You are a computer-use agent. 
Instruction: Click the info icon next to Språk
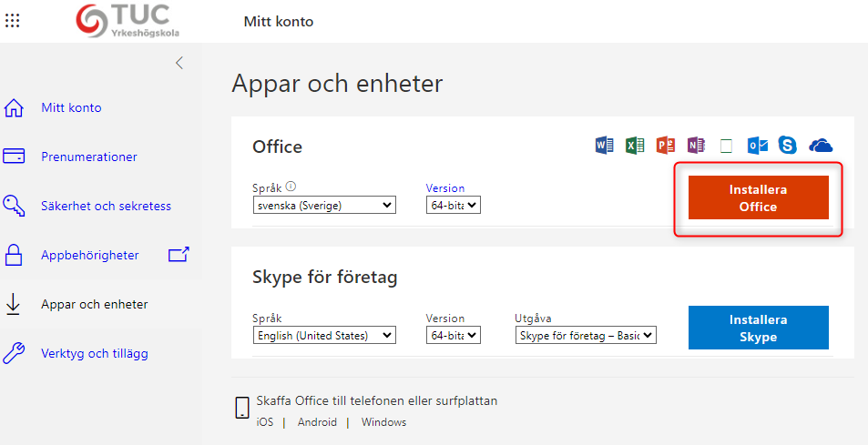tap(291, 187)
